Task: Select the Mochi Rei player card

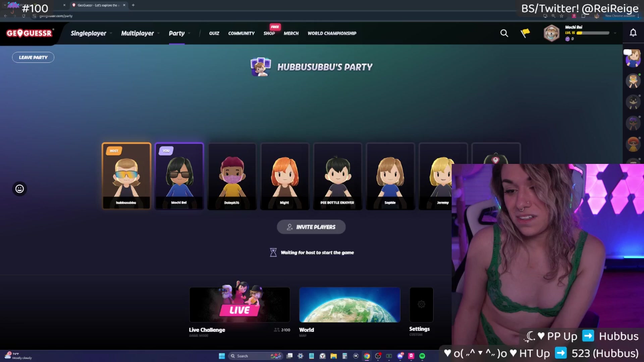Action: point(179,176)
